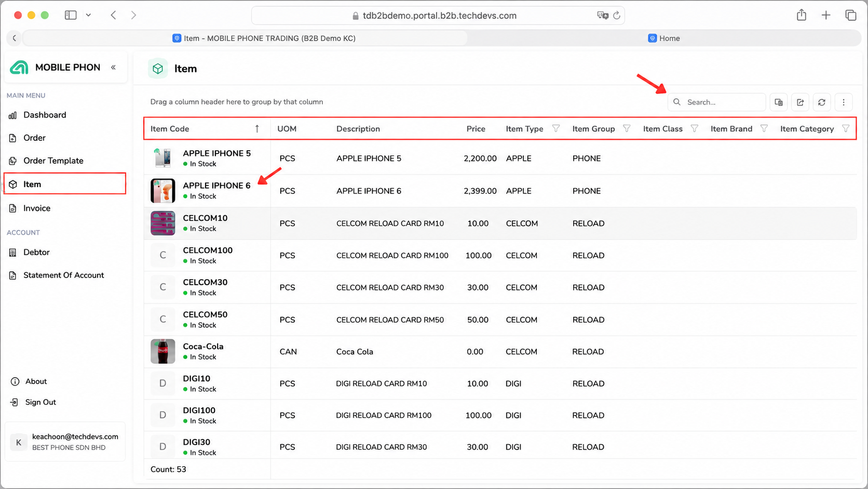
Task: Click the Debtor building icon
Action: point(13,253)
